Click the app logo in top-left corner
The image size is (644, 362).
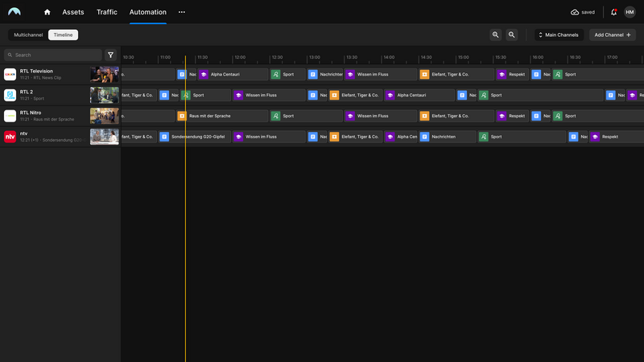pyautogui.click(x=14, y=11)
